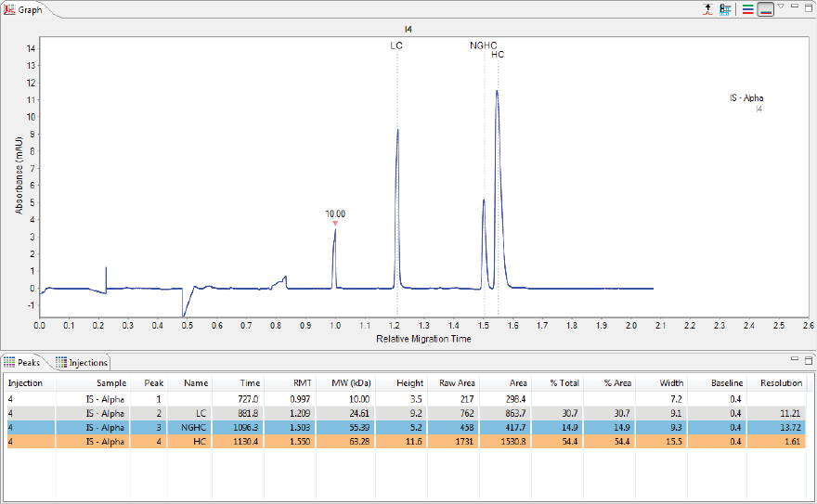The height and width of the screenshot is (504, 817).
Task: Click the RMT column header
Action: 303,383
